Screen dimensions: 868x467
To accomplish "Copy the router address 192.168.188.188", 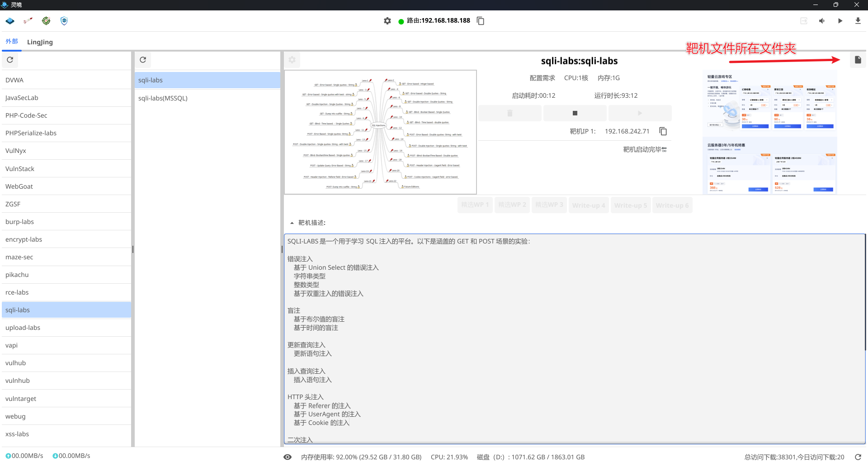I will tap(481, 21).
